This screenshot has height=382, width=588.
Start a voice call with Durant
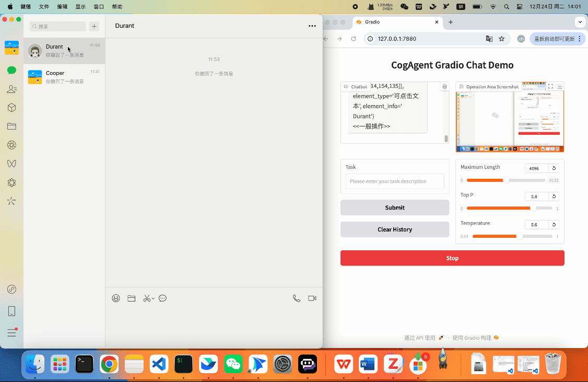[296, 298]
